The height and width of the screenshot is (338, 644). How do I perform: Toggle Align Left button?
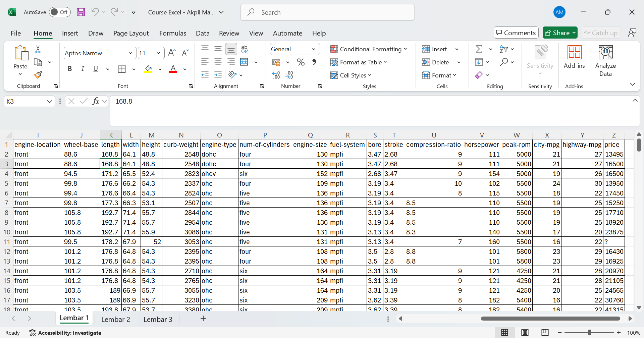click(x=205, y=62)
